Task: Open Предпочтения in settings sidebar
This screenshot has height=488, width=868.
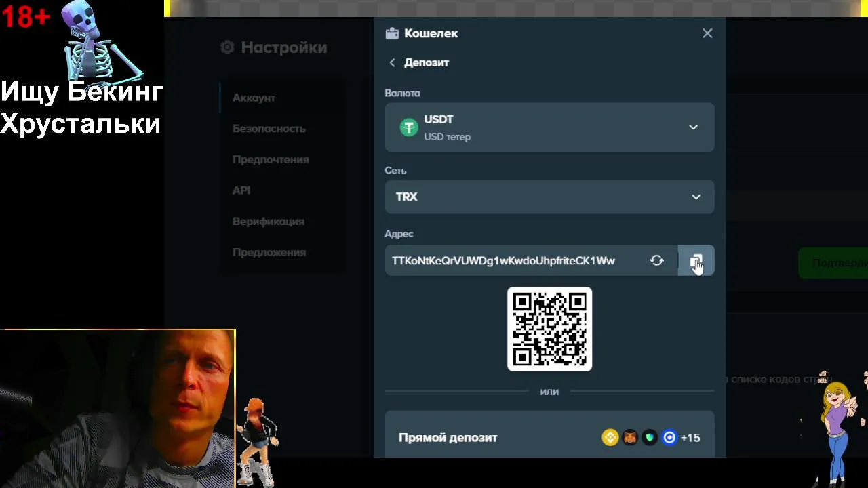Action: point(271,160)
